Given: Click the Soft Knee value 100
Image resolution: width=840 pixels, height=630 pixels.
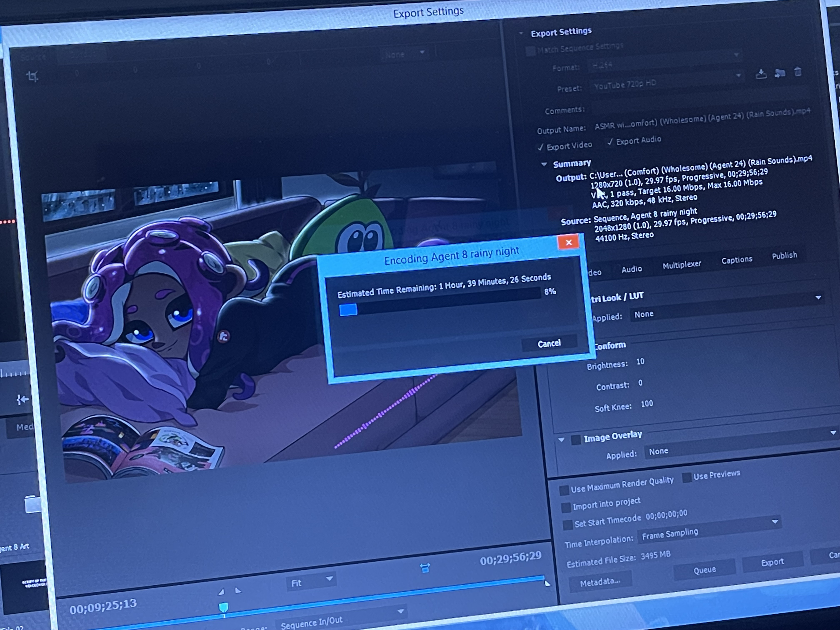Looking at the screenshot, I should [x=647, y=404].
